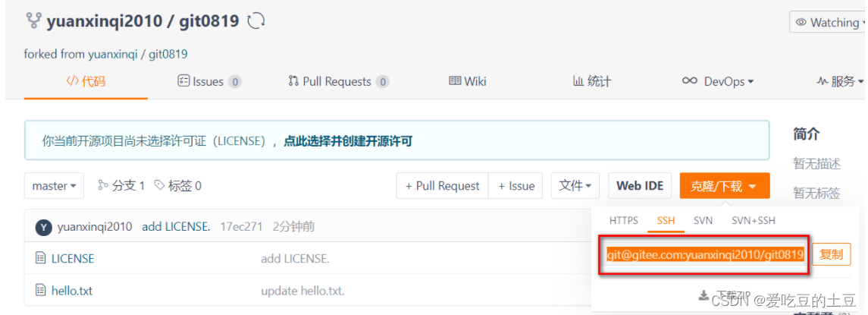The width and height of the screenshot is (868, 315).
Task: Click the 简介 heading
Action: tap(806, 134)
